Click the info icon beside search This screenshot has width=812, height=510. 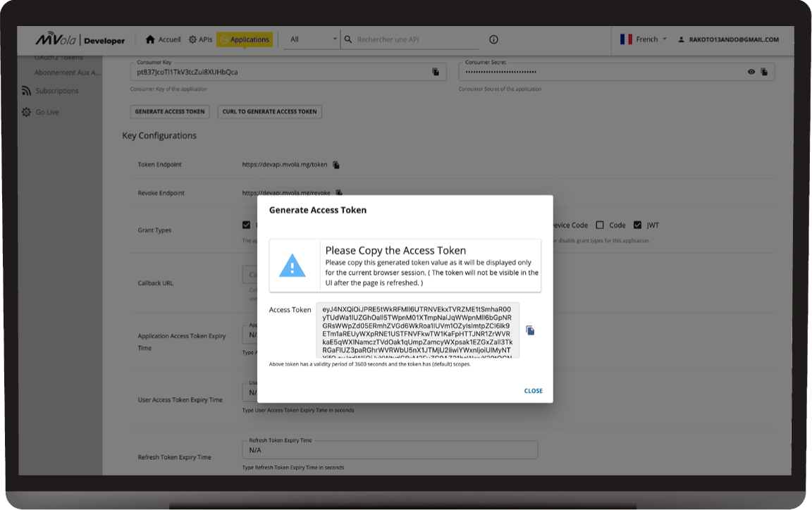(x=493, y=39)
